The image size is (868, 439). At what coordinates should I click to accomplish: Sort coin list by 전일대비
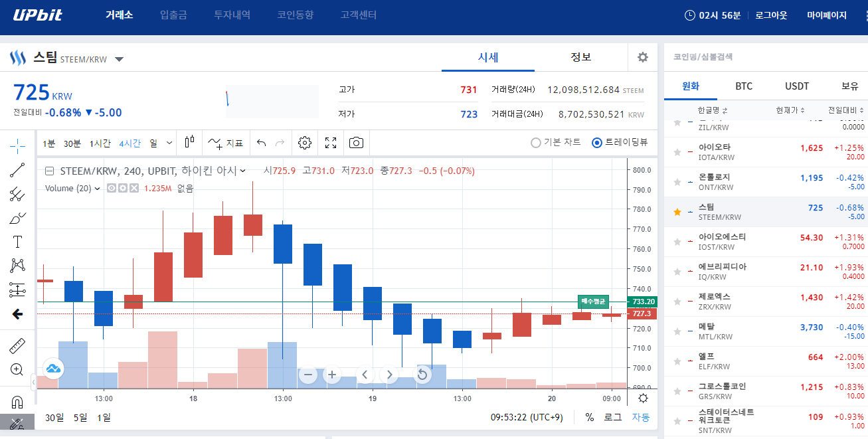[x=847, y=110]
